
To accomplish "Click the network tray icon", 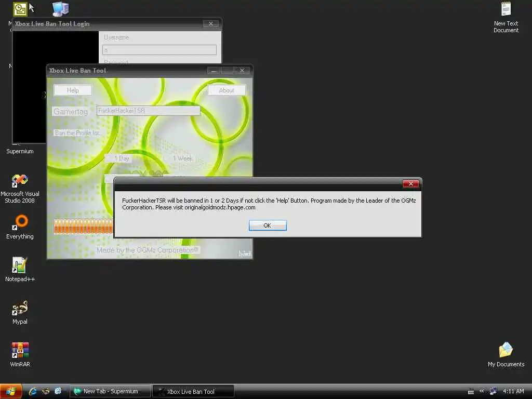I will 494,391.
